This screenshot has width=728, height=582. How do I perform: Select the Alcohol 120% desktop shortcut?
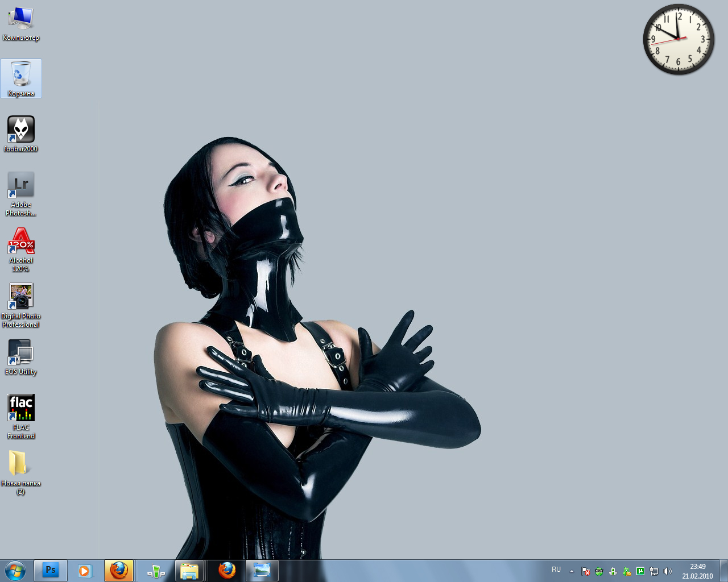point(21,250)
